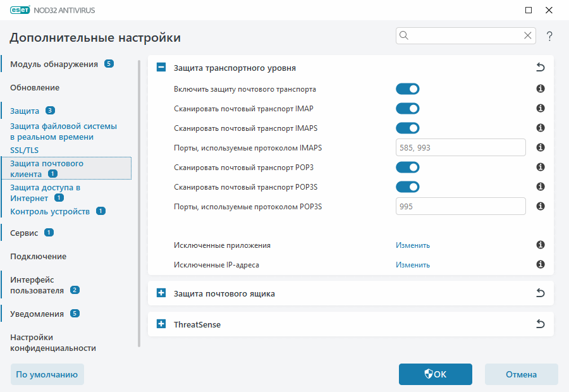569x392 pixels.
Task: Click the info icon for excluded IP addresses
Action: (540, 264)
